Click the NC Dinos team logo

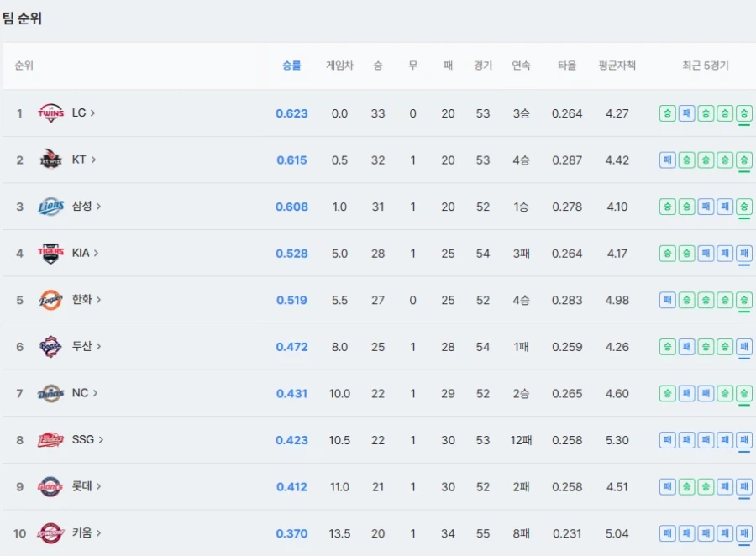[50, 394]
